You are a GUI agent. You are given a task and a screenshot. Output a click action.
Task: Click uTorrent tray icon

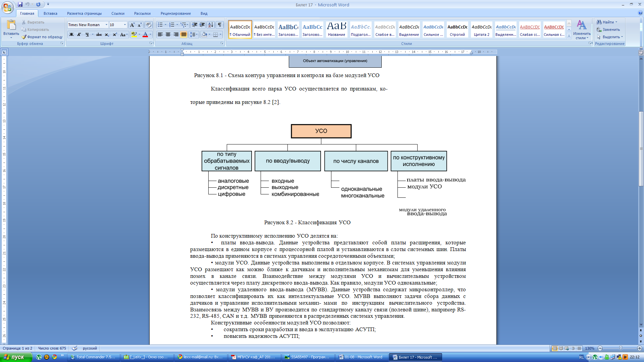point(595,357)
